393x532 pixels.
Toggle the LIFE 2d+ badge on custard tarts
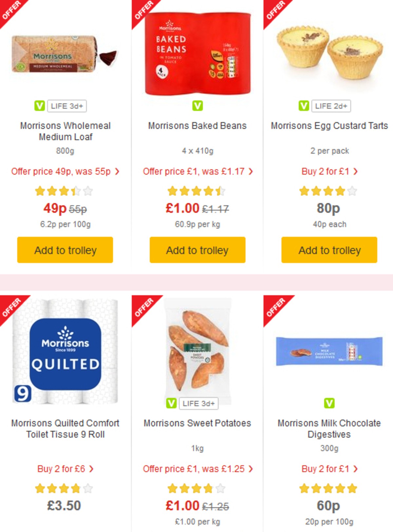(x=331, y=106)
